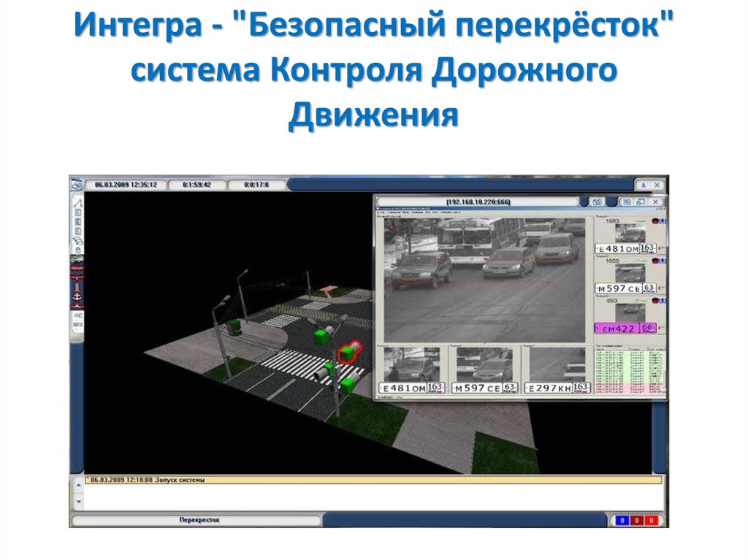Click the right-panel car image above M597CE plate
This screenshot has height=560, width=748.
pos(630,274)
